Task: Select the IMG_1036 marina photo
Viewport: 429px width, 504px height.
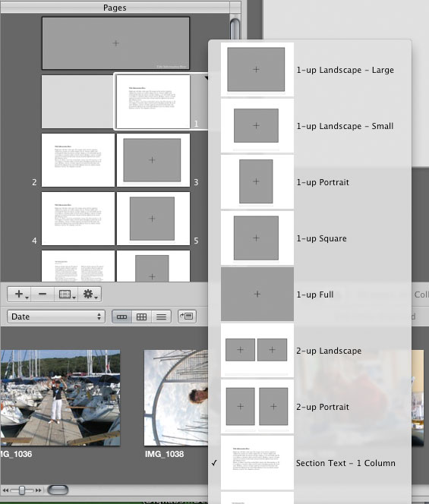Action: click(x=60, y=398)
